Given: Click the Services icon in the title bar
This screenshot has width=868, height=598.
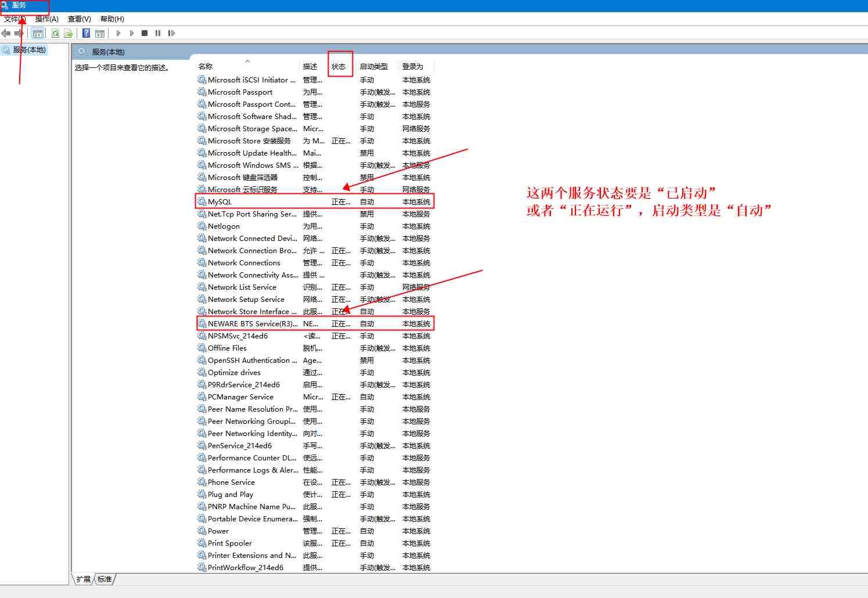Looking at the screenshot, I should coord(5,5).
